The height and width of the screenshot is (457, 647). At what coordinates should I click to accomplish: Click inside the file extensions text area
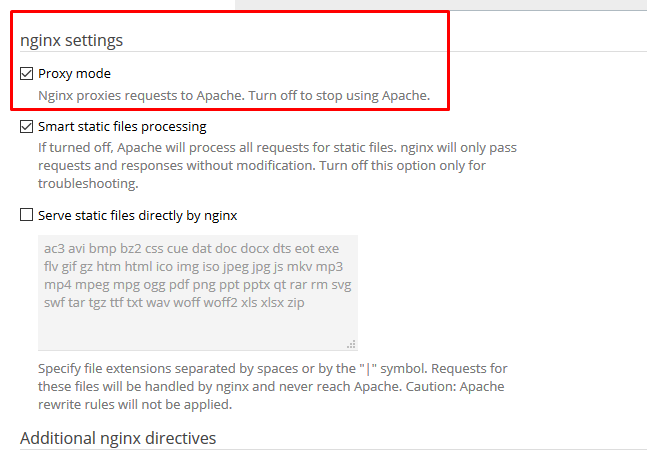click(197, 320)
